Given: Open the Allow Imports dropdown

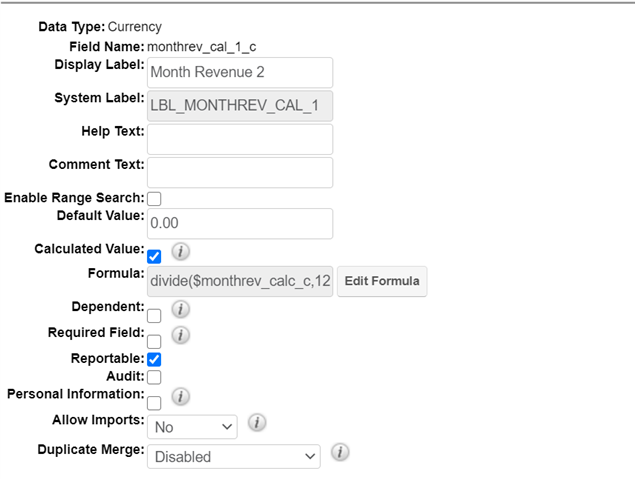Looking at the screenshot, I should 192,427.
